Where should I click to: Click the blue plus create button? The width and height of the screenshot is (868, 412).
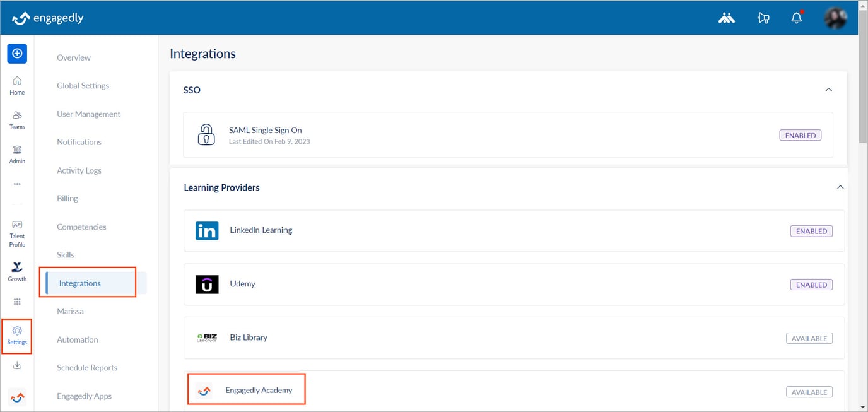pos(17,54)
